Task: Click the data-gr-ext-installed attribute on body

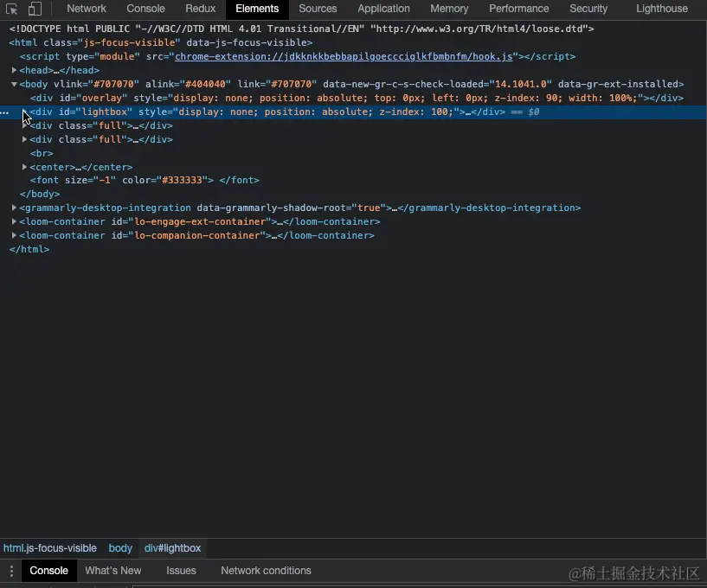Action: coord(618,84)
